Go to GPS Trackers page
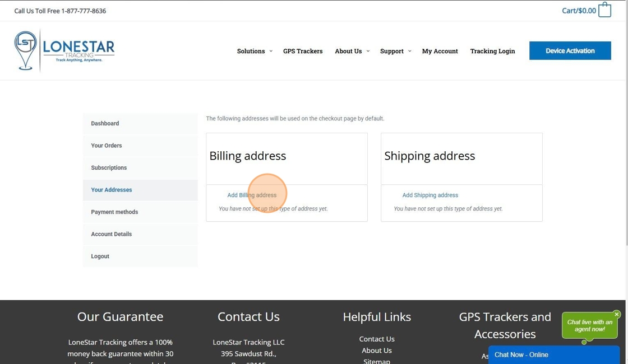Image resolution: width=628 pixels, height=364 pixels. tap(303, 51)
